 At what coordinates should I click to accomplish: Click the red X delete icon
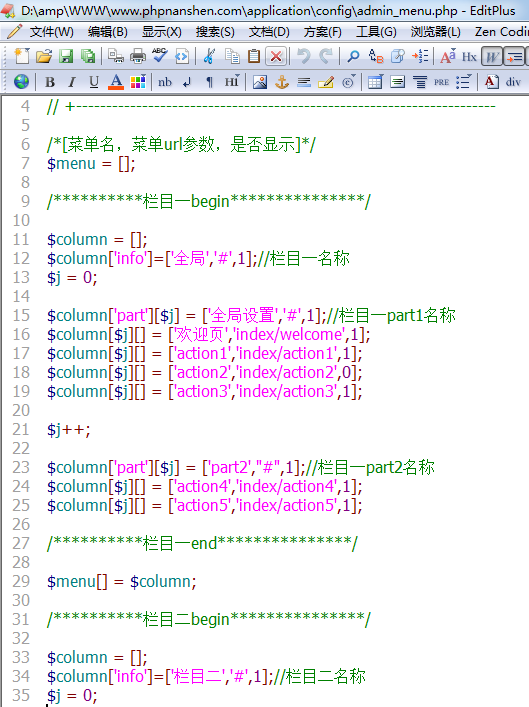pyautogui.click(x=276, y=56)
